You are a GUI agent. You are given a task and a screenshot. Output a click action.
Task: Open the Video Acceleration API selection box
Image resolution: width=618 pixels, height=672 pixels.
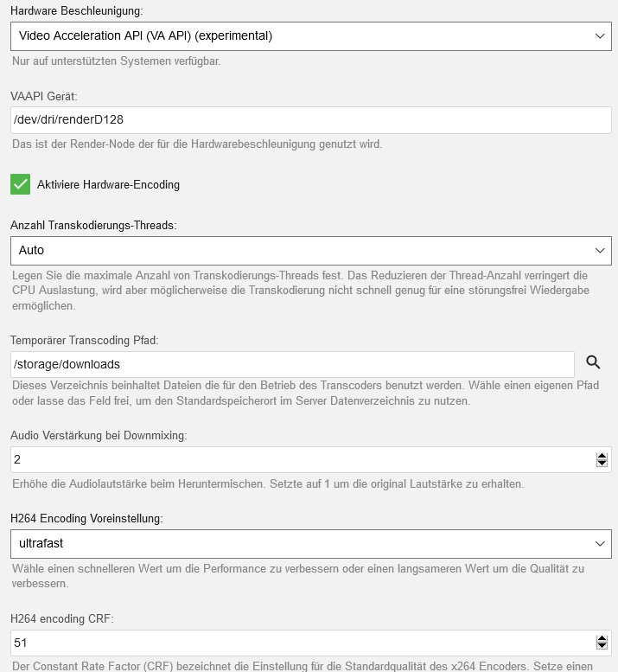(311, 36)
